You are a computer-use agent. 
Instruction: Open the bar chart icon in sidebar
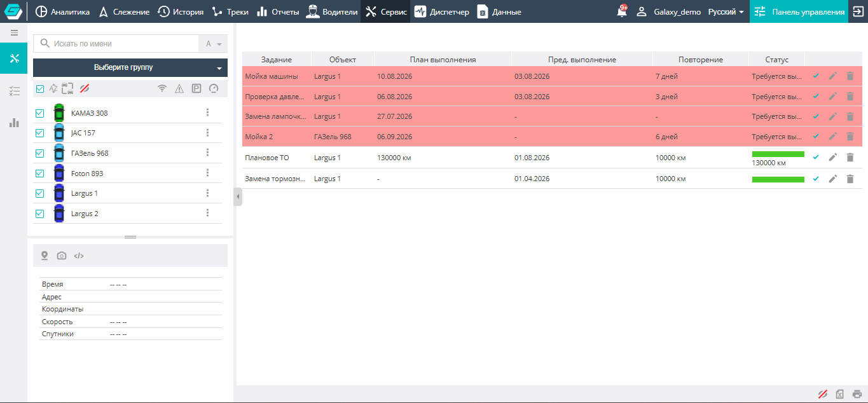pyautogui.click(x=14, y=123)
